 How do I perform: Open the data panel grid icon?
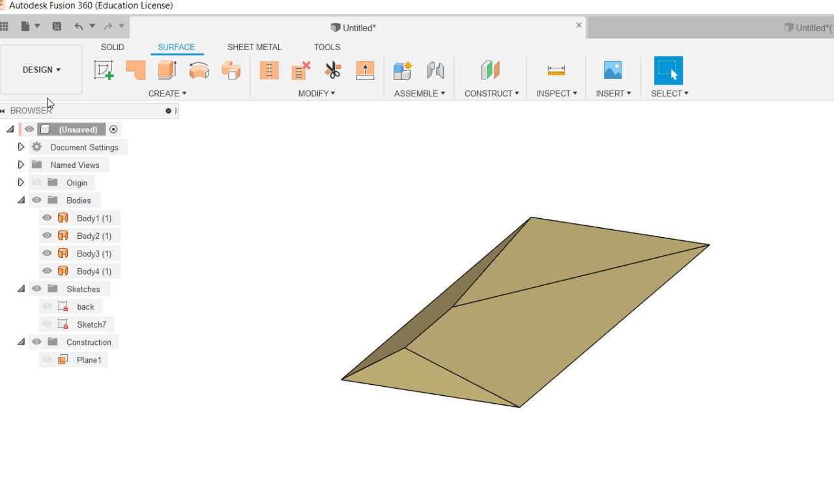click(4, 27)
